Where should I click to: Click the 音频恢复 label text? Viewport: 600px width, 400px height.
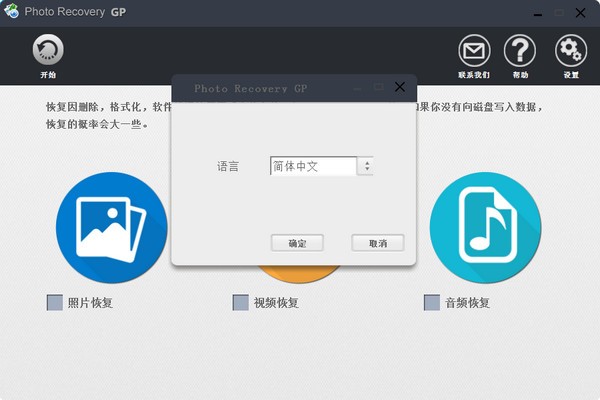coord(467,303)
